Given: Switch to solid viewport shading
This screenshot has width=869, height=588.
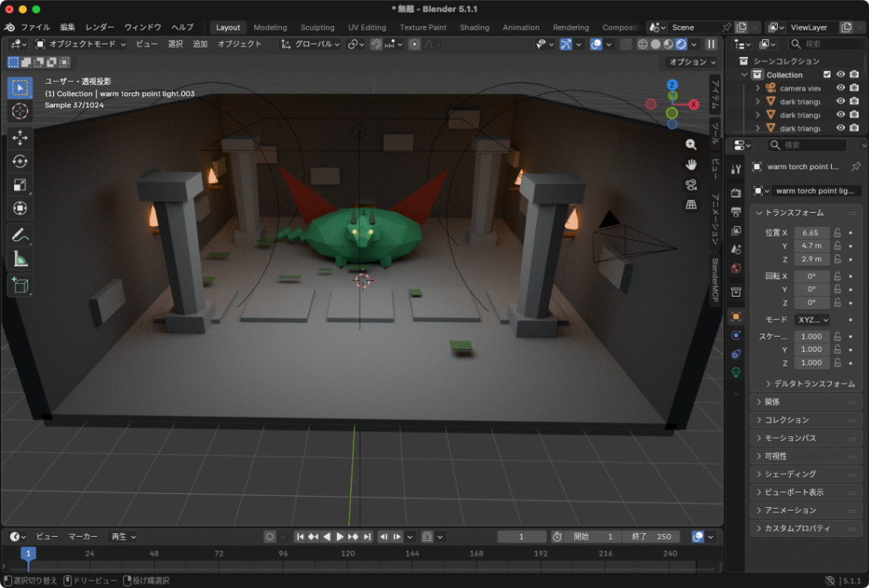Looking at the screenshot, I should pyautogui.click(x=655, y=44).
